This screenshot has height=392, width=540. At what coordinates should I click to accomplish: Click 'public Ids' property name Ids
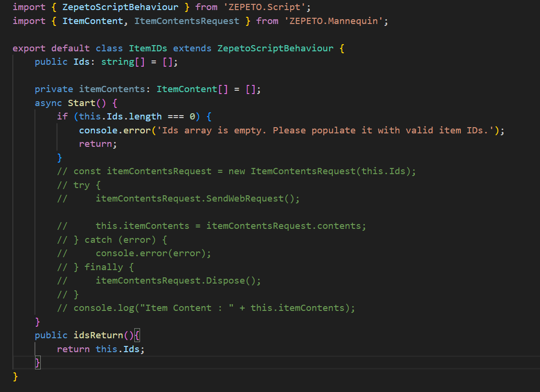tap(81, 62)
